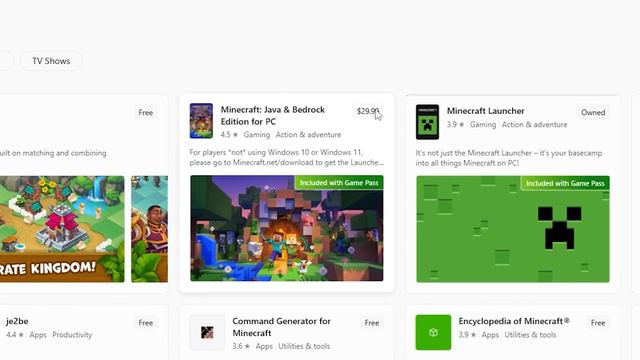
Task: Click Utilities & tools under Encyclopedia of Minecraft
Action: click(x=530, y=335)
